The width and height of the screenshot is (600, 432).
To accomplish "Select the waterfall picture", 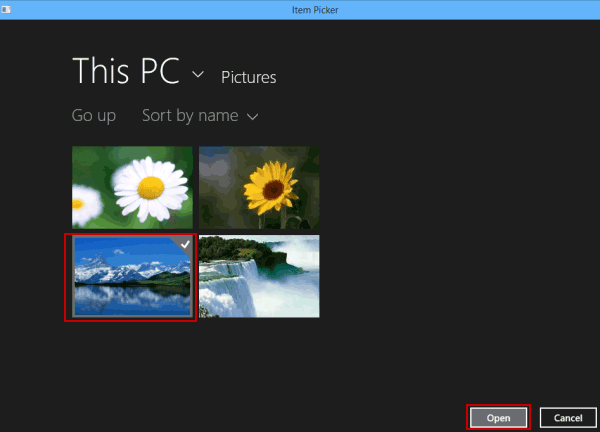I will tap(259, 276).
